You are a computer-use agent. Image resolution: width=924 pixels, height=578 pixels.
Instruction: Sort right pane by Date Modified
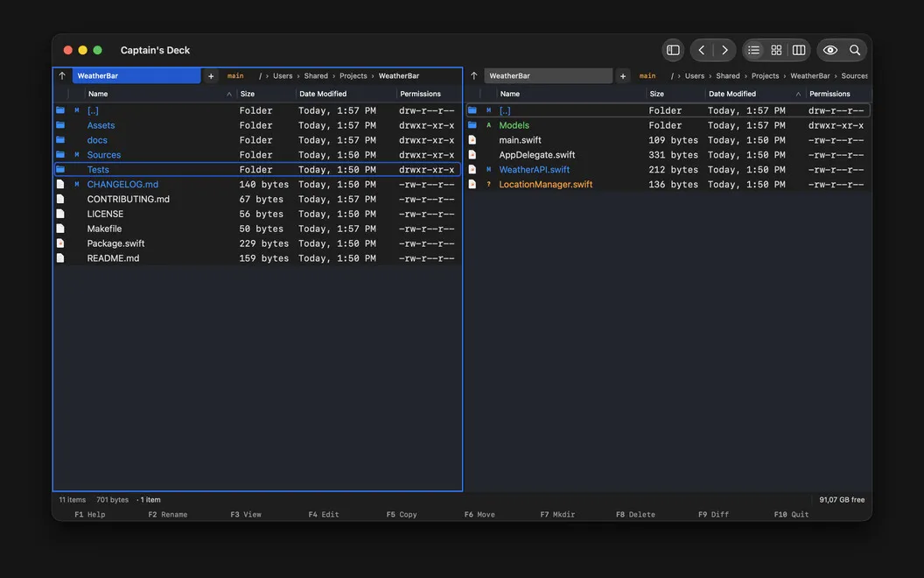(x=755, y=94)
